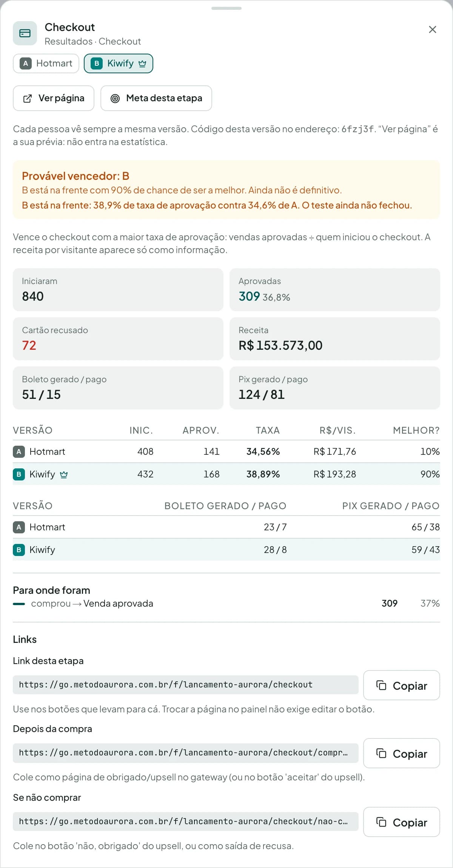Click Hotmart's 34,56% approval rate

tap(263, 452)
